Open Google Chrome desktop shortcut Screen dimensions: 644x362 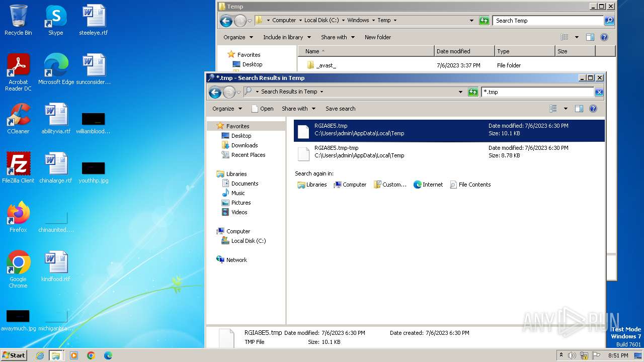point(18,269)
